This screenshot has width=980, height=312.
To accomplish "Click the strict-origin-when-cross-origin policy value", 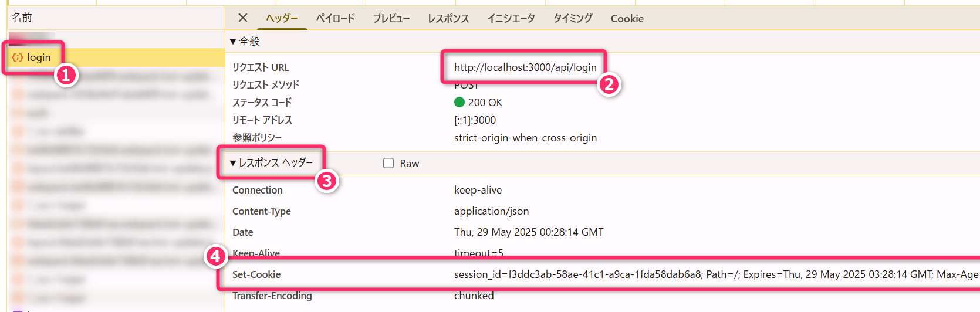I will click(525, 138).
